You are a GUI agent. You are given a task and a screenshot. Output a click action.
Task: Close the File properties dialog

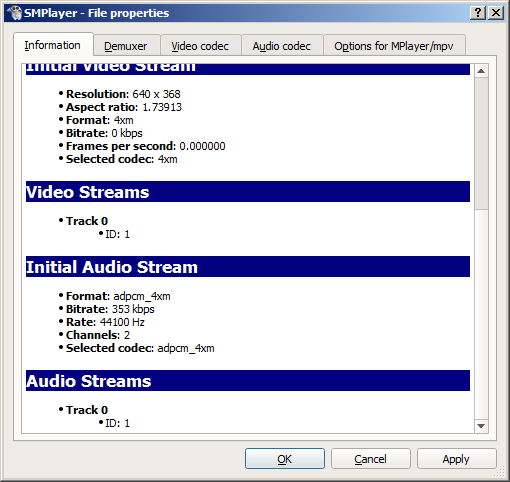point(496,13)
